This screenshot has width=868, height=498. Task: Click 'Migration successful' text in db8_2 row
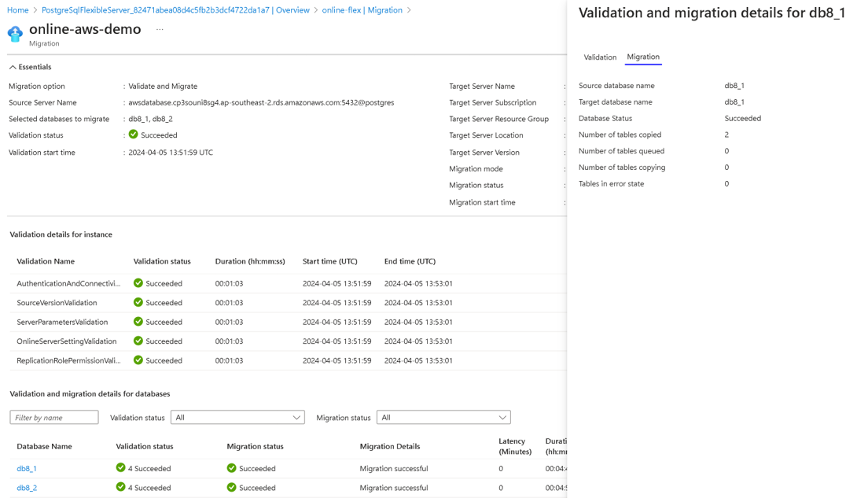pyautogui.click(x=394, y=488)
